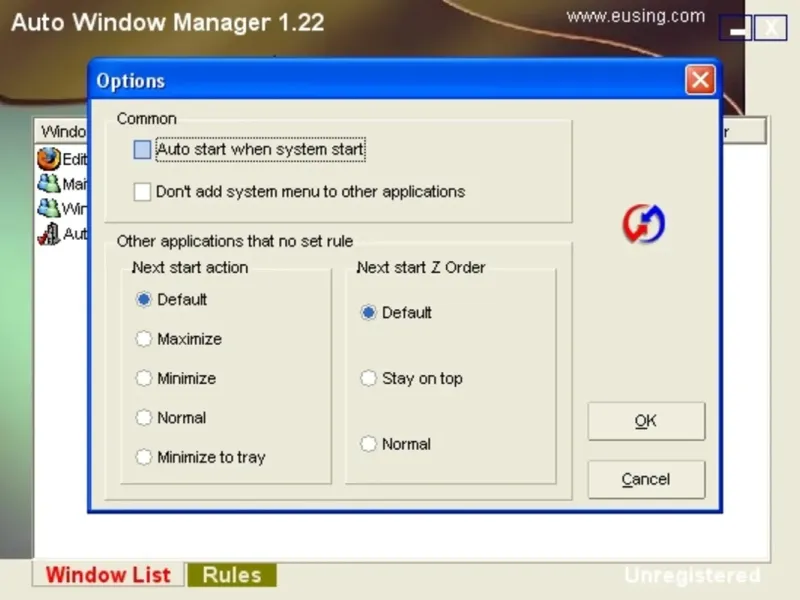
Task: Cancel the Options dialog
Action: [646, 480]
